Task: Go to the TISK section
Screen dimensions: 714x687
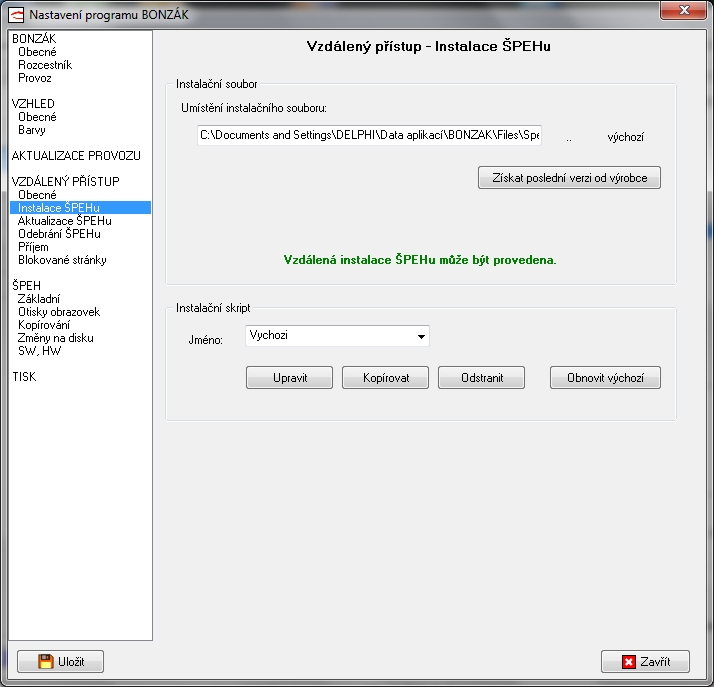Action: point(24,377)
